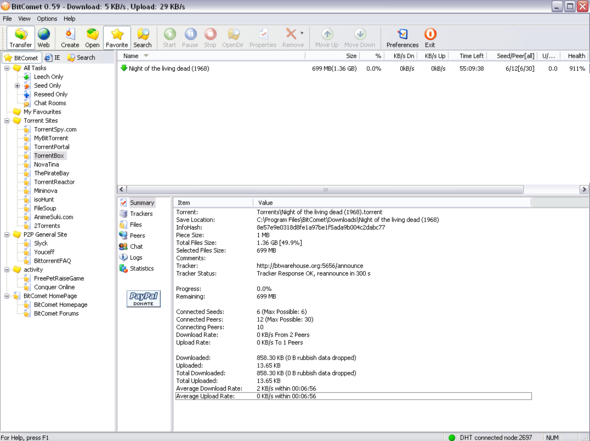Click the Transfer toolbar icon
The height and width of the screenshot is (441, 590).
(21, 38)
